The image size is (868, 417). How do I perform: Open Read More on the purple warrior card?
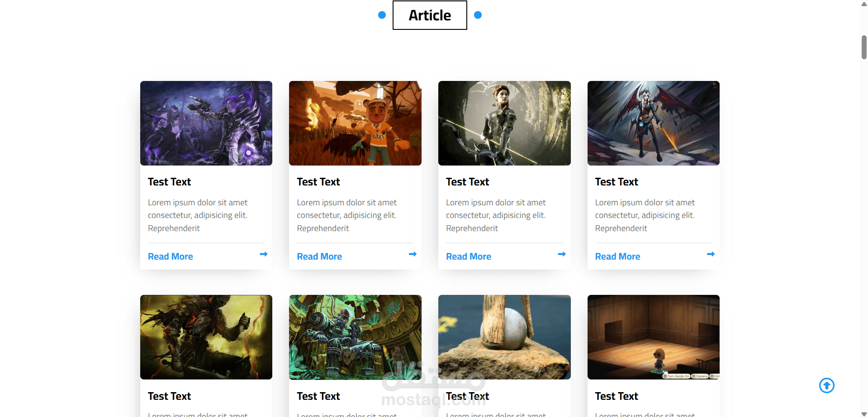pos(171,256)
